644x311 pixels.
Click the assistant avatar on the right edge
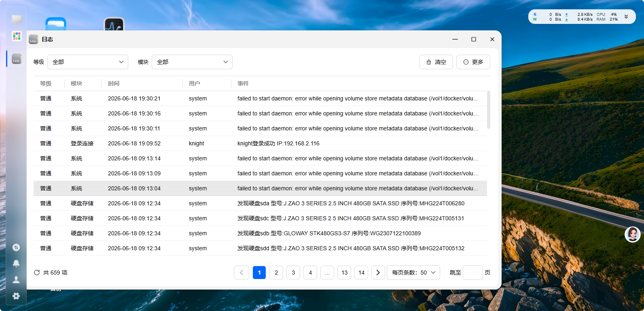pyautogui.click(x=633, y=234)
